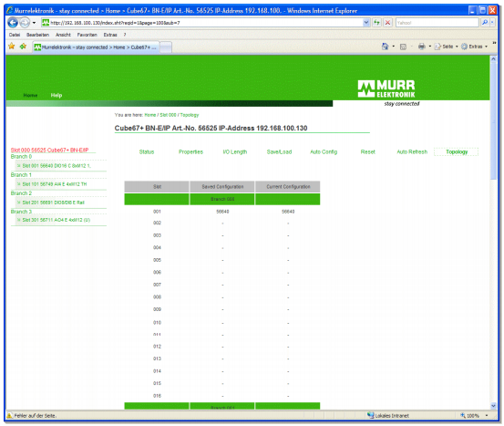504x426 pixels.
Task: Click Home in the breadcrumb trail
Action: coord(150,115)
